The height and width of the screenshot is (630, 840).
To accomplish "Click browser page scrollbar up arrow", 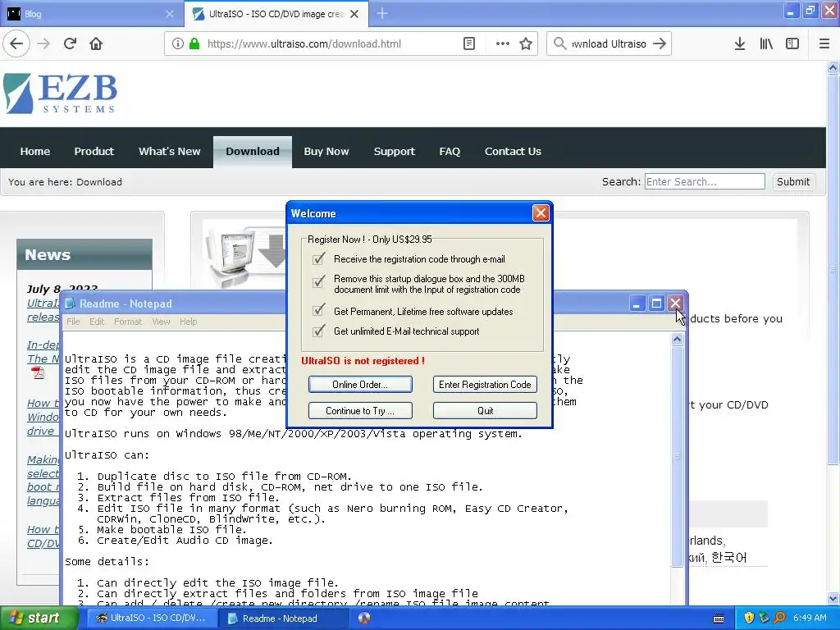I will coord(833,67).
